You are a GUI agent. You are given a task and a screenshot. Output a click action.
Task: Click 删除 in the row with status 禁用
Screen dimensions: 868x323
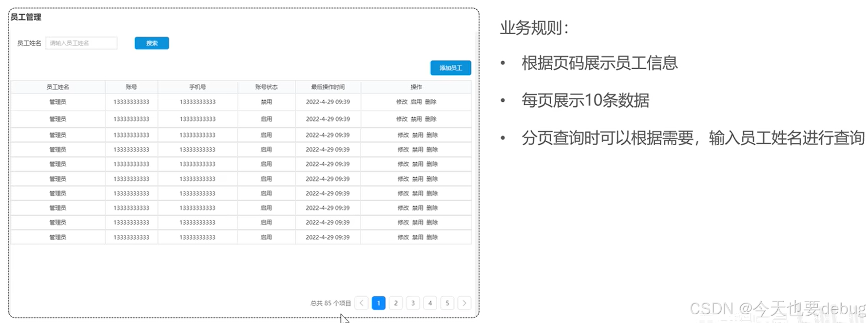click(431, 102)
